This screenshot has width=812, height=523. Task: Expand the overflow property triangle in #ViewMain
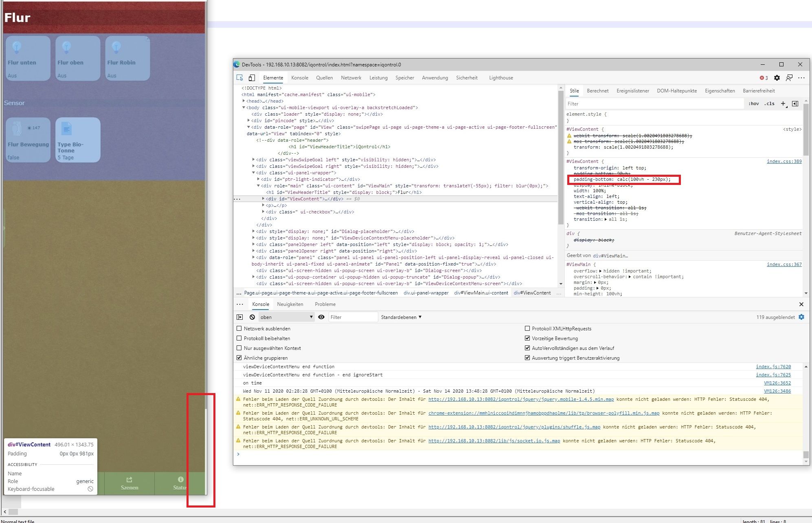(601, 271)
